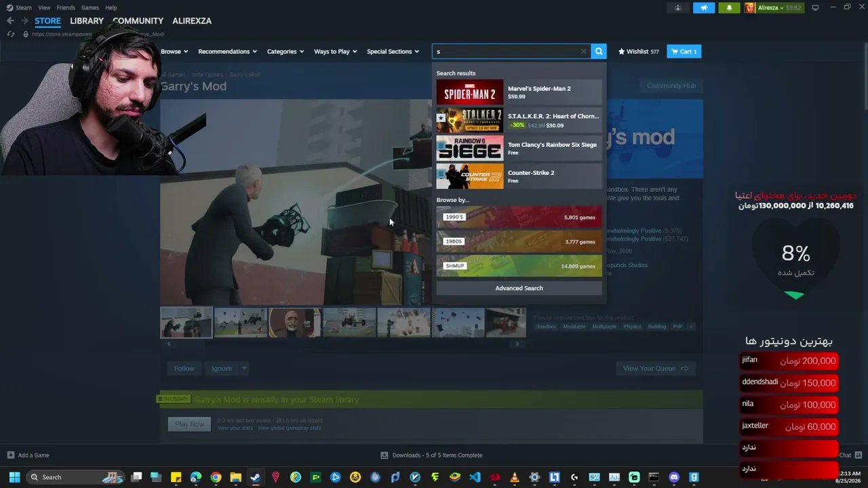
Task: Open File Explorer from the taskbar
Action: coord(235,477)
